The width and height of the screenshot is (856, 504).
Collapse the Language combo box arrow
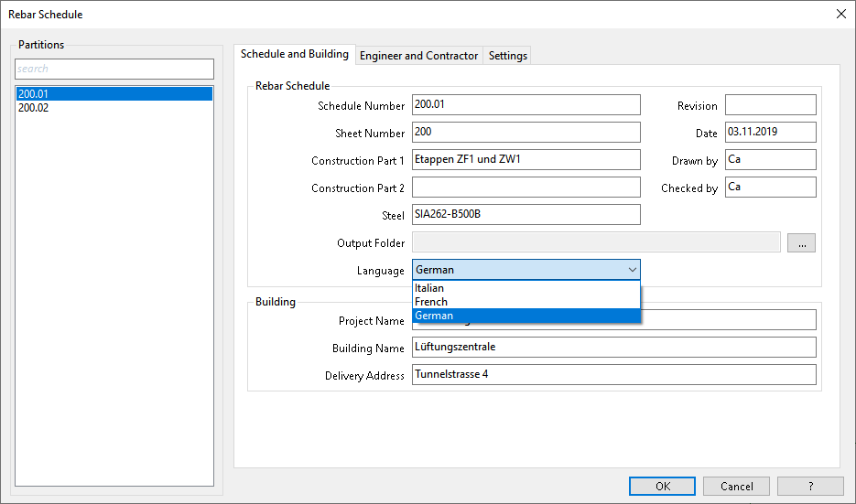633,270
